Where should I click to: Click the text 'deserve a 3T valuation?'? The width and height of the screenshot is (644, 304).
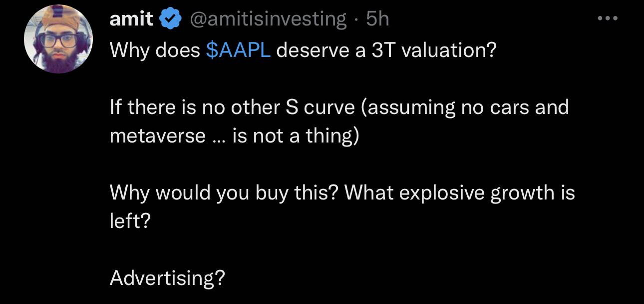click(x=386, y=50)
